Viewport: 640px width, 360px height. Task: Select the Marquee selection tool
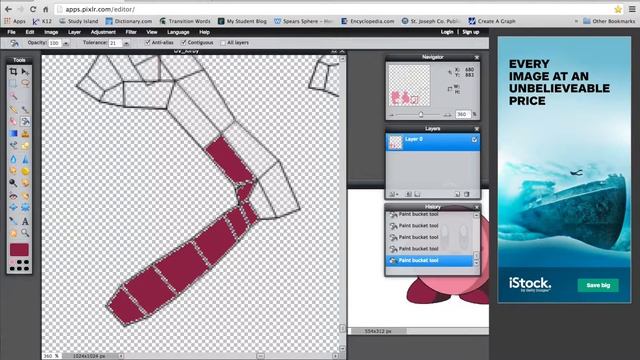13,84
